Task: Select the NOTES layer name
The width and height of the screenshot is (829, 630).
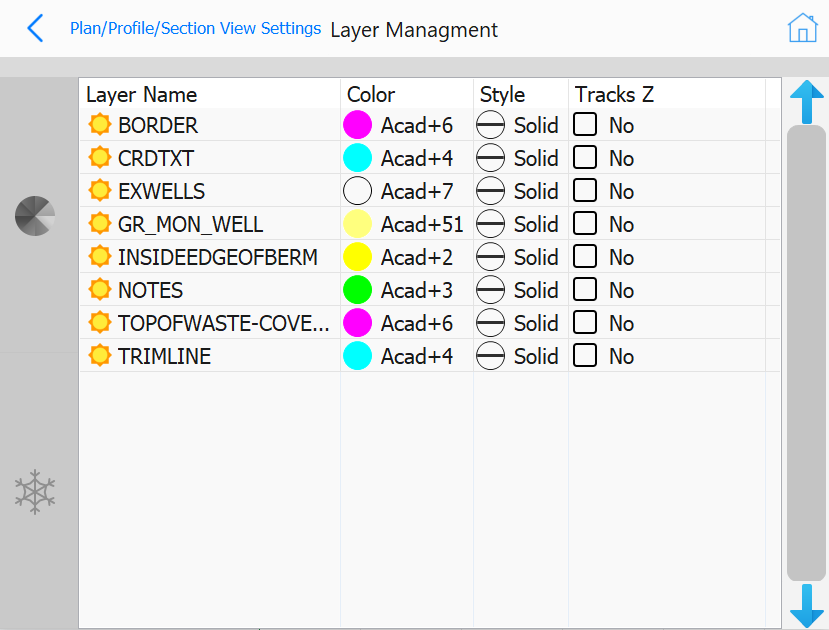Action: click(x=150, y=290)
